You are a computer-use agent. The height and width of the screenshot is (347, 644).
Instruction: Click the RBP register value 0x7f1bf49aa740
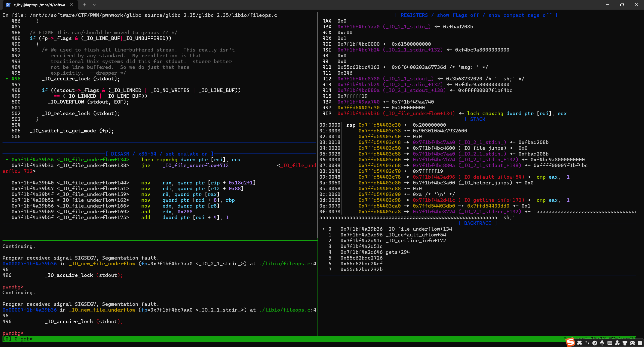point(358,102)
